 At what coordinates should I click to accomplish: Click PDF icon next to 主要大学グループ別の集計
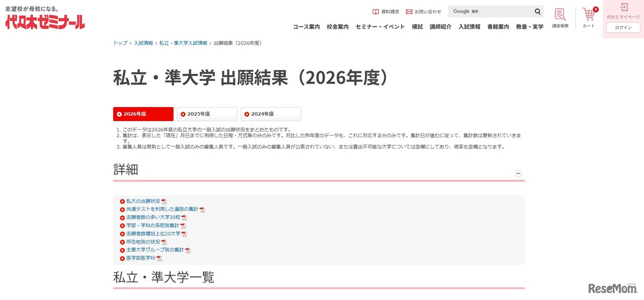tap(188, 250)
